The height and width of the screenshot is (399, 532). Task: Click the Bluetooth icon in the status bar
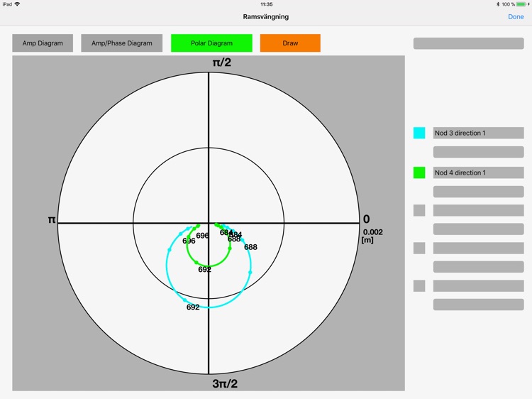[x=498, y=4]
